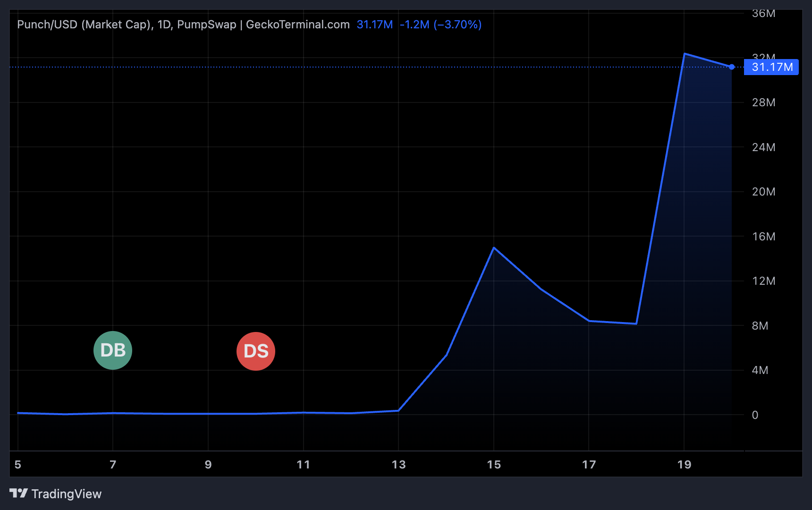
Task: Toggle the 31.17M current value in the legend
Action: [374, 24]
